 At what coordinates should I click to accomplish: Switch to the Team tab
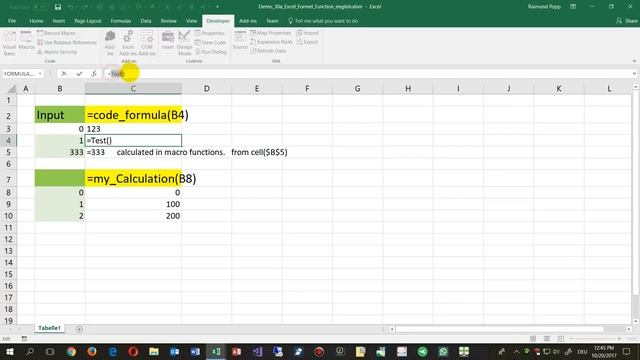[x=272, y=21]
